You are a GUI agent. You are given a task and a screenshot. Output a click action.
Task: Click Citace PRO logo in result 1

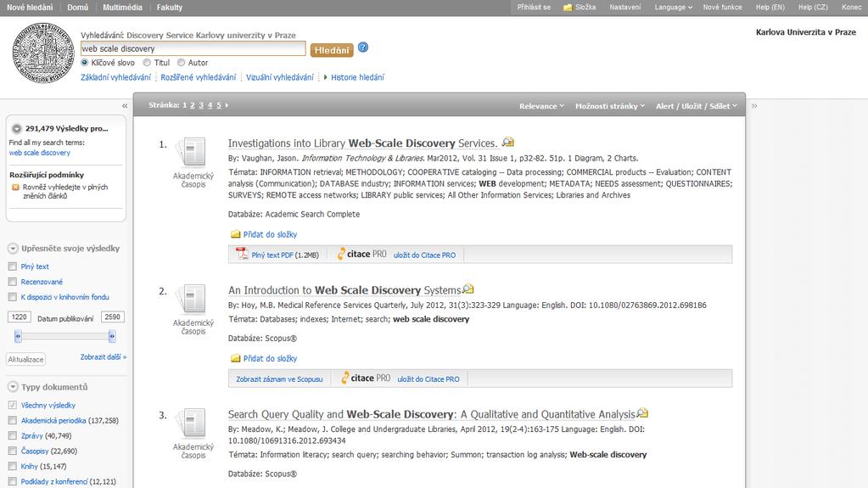tap(362, 254)
